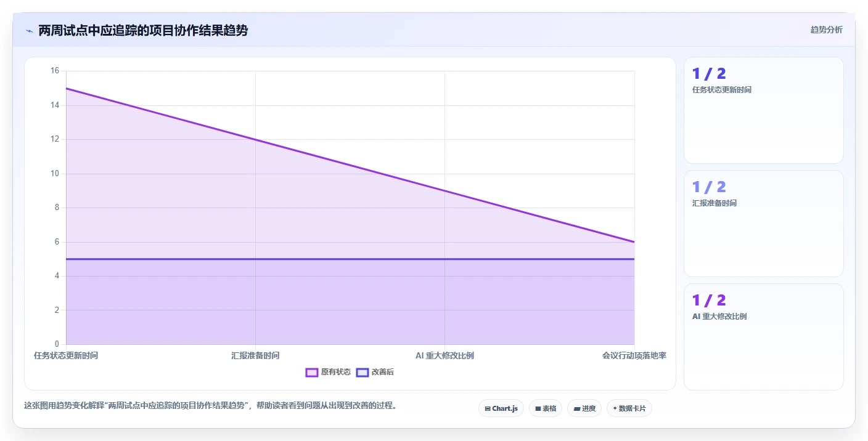Toggle the 改善后 legend swatch
This screenshot has height=441, width=868.
tap(362, 372)
